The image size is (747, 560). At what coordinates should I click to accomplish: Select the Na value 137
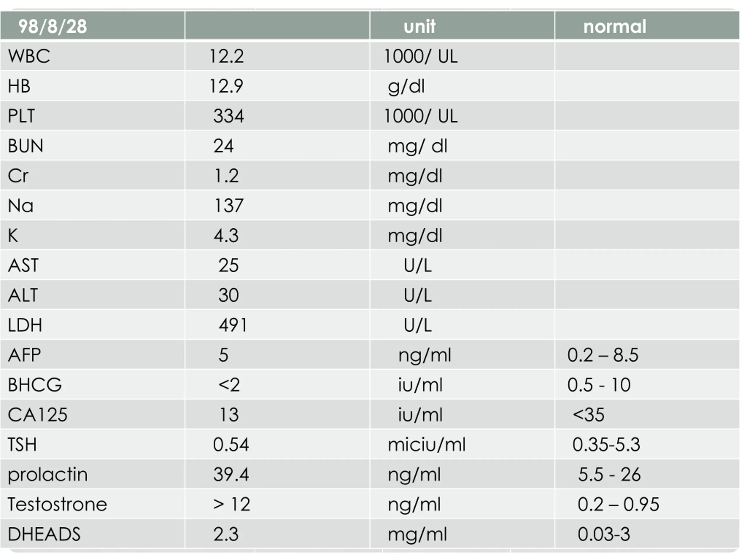coord(229,206)
